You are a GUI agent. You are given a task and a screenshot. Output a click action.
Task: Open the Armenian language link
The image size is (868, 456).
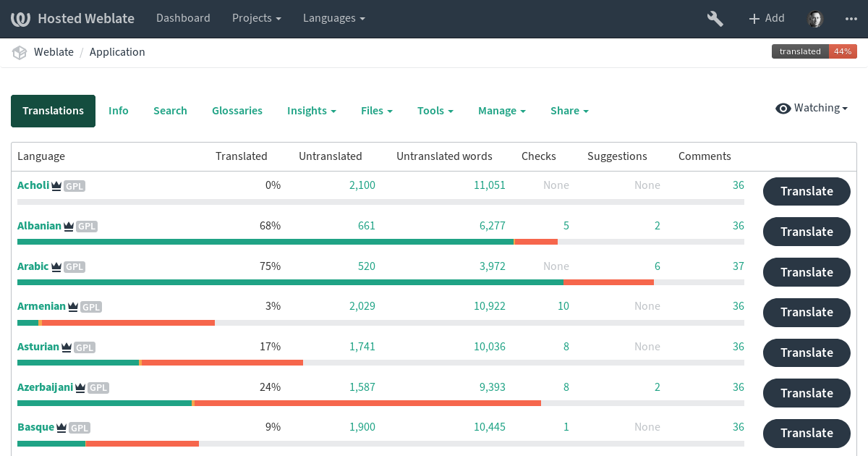click(41, 306)
